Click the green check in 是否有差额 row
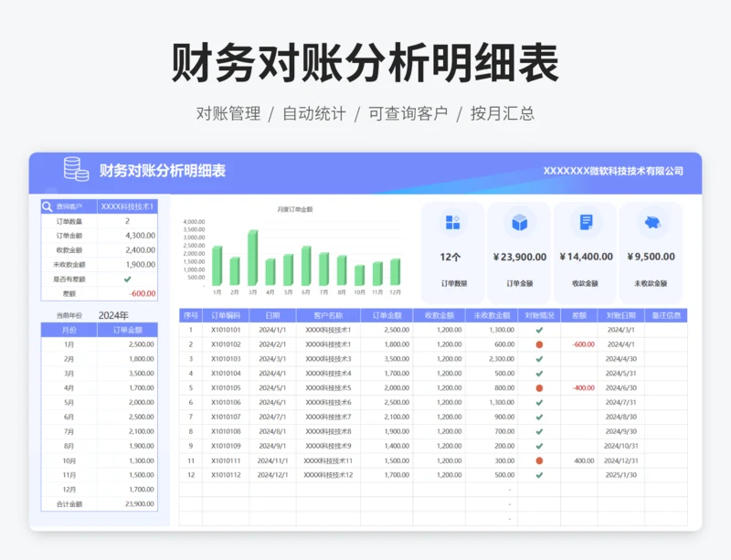The image size is (731, 560). [127, 279]
